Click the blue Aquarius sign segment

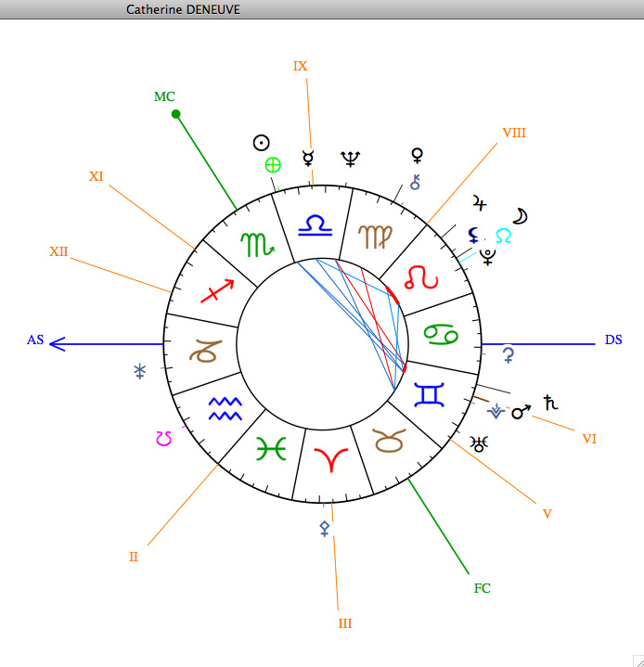click(x=225, y=409)
